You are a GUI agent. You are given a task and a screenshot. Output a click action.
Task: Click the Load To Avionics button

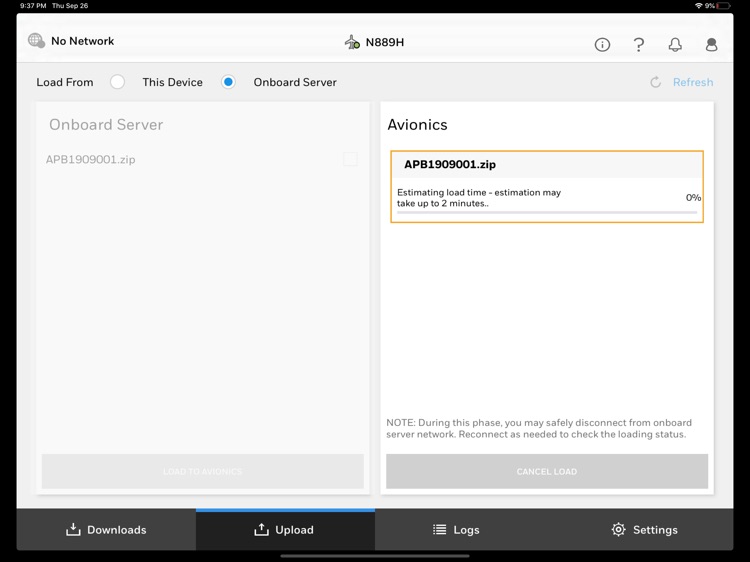click(x=202, y=471)
